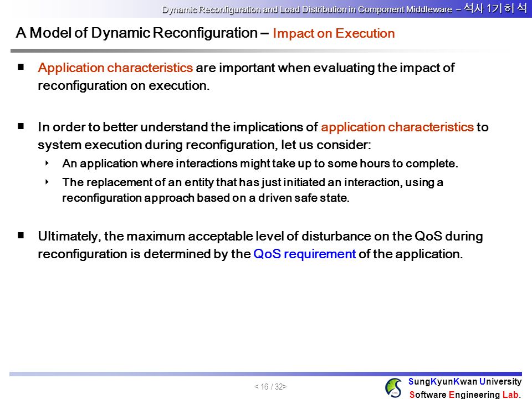Screen dimensions: 532x399
Task: Click the SungKyunKwan University logo icon
Action: [x=393, y=388]
